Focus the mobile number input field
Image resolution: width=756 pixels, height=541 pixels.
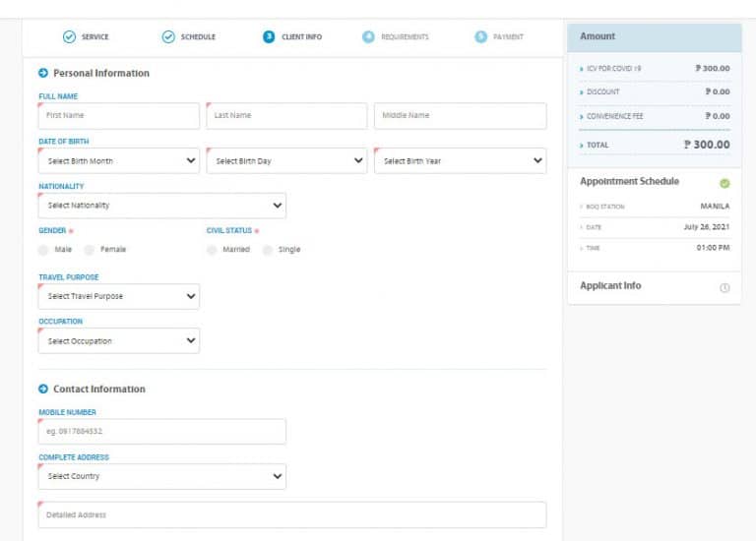pos(161,432)
